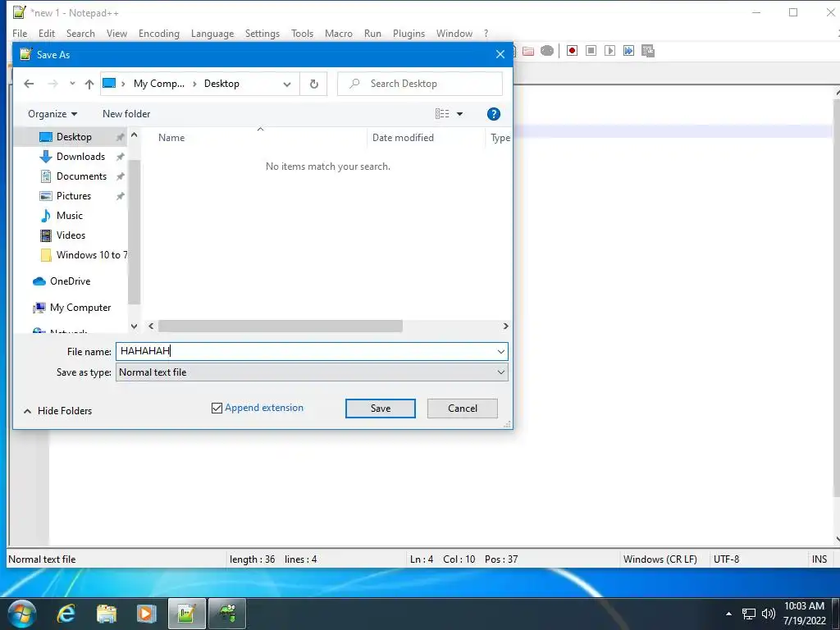
Task: Click the UTF-8 encoding status bar entry
Action: pyautogui.click(x=727, y=559)
